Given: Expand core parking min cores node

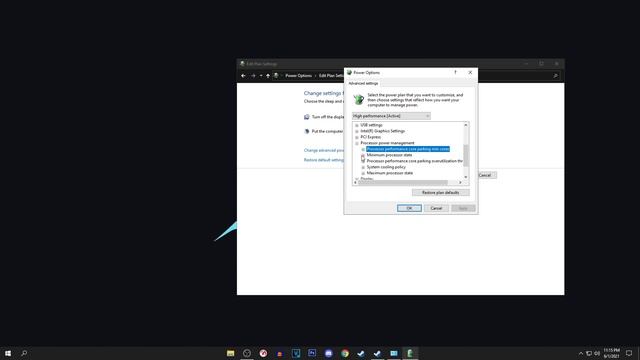Looking at the screenshot, I should 363,149.
